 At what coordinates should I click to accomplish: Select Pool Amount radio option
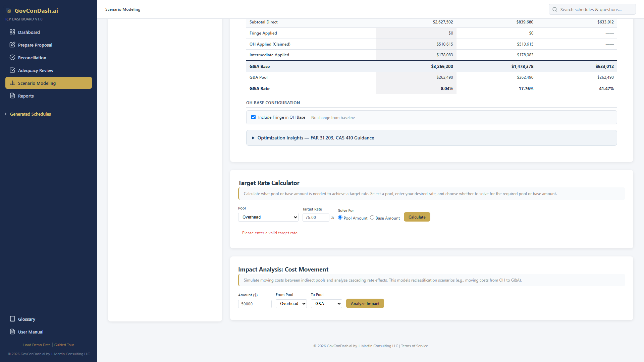point(340,218)
